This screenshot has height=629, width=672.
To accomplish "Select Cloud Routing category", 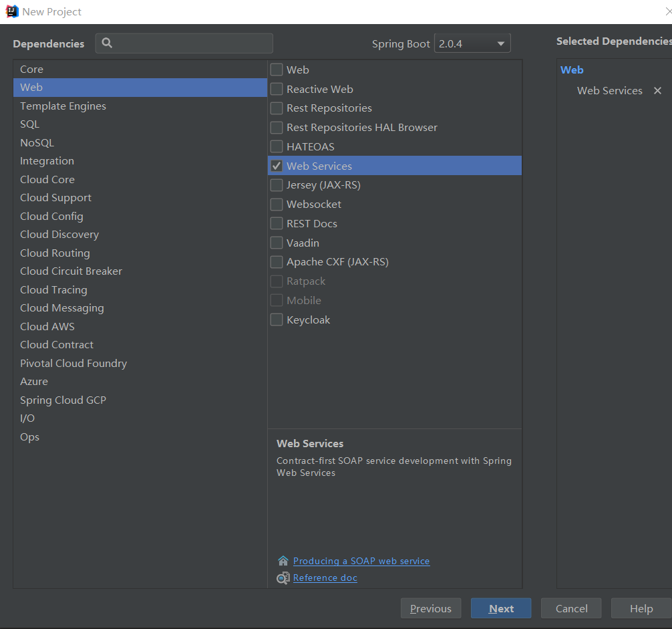I will tap(140, 253).
